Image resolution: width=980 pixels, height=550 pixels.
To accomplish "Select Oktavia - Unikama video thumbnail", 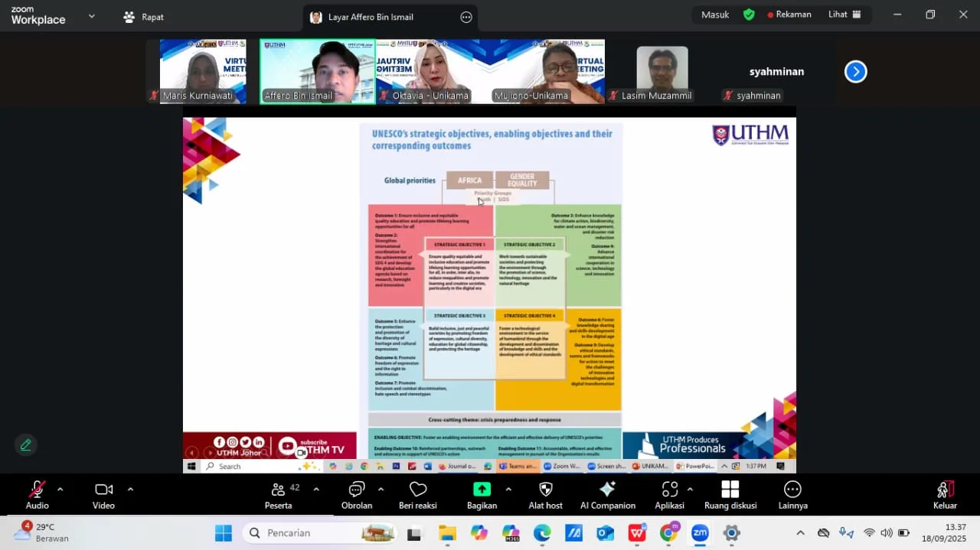I will (433, 72).
